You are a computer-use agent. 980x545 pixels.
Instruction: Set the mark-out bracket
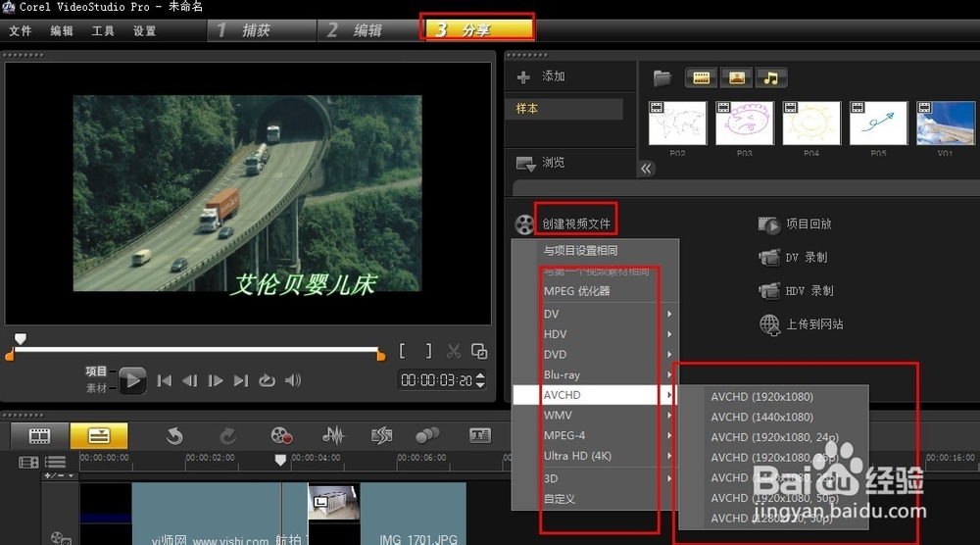428,352
